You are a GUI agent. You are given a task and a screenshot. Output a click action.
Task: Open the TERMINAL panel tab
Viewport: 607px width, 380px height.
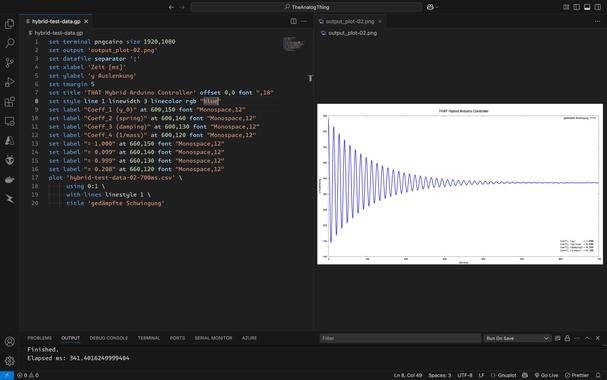point(149,338)
